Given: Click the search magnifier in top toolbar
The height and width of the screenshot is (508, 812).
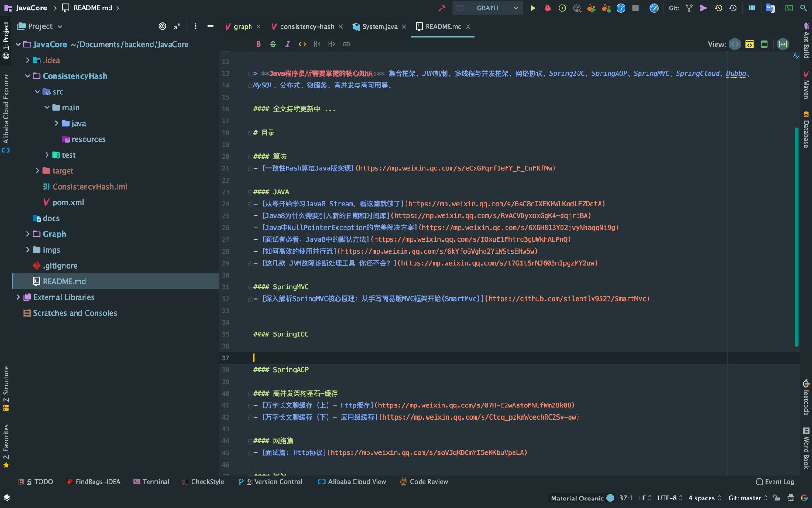Looking at the screenshot, I should [804, 8].
